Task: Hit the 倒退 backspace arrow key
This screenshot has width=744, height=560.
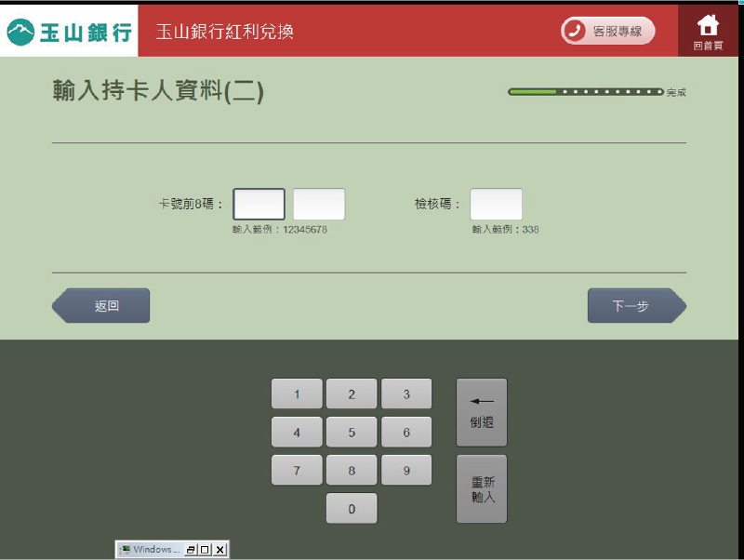Action: [482, 412]
